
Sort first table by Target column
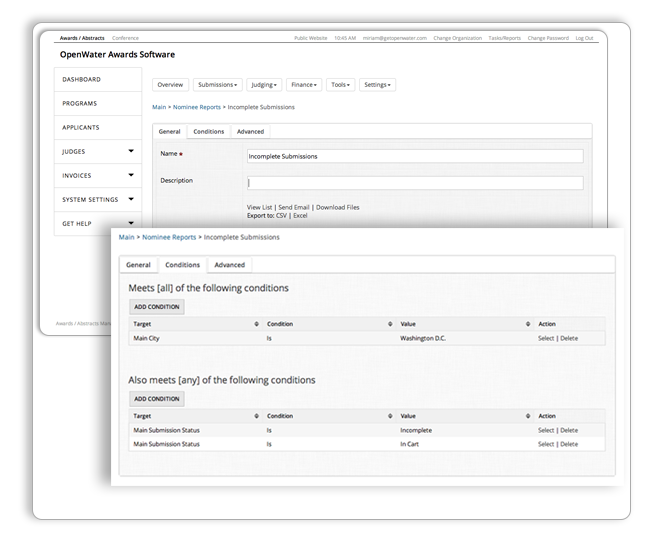(x=256, y=324)
